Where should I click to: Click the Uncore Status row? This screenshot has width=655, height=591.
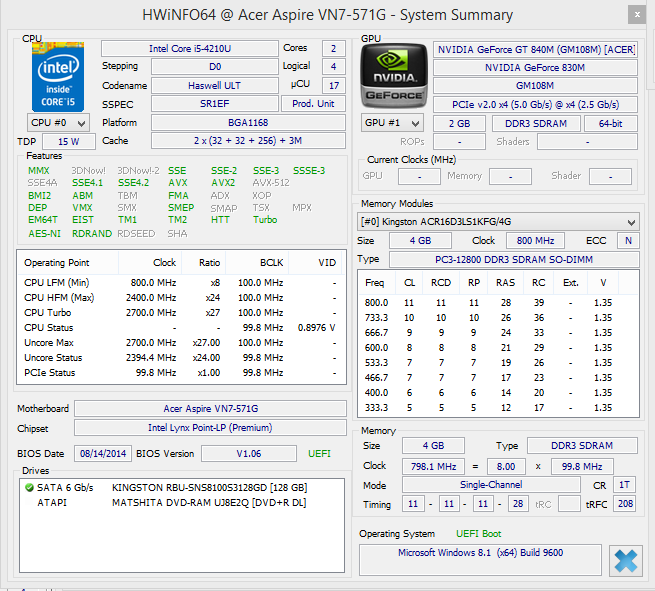[x=181, y=358]
